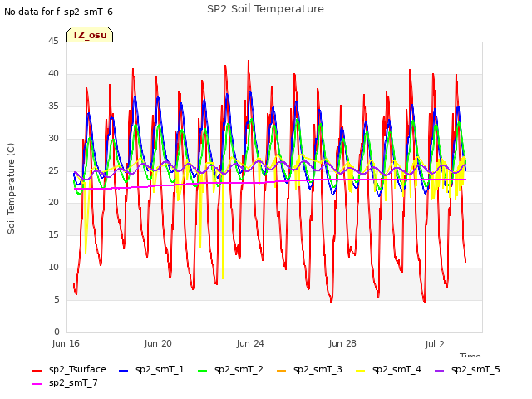Select the sp2_smT_1 legend entry

pyautogui.click(x=151, y=369)
